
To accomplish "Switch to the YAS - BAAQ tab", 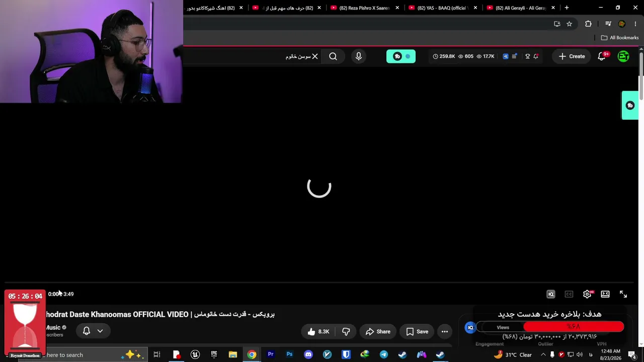I will click(443, 8).
